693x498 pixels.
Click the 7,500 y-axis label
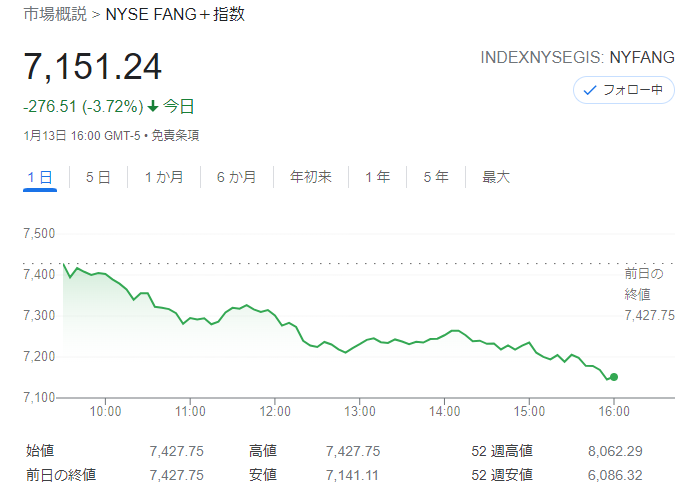[39, 233]
